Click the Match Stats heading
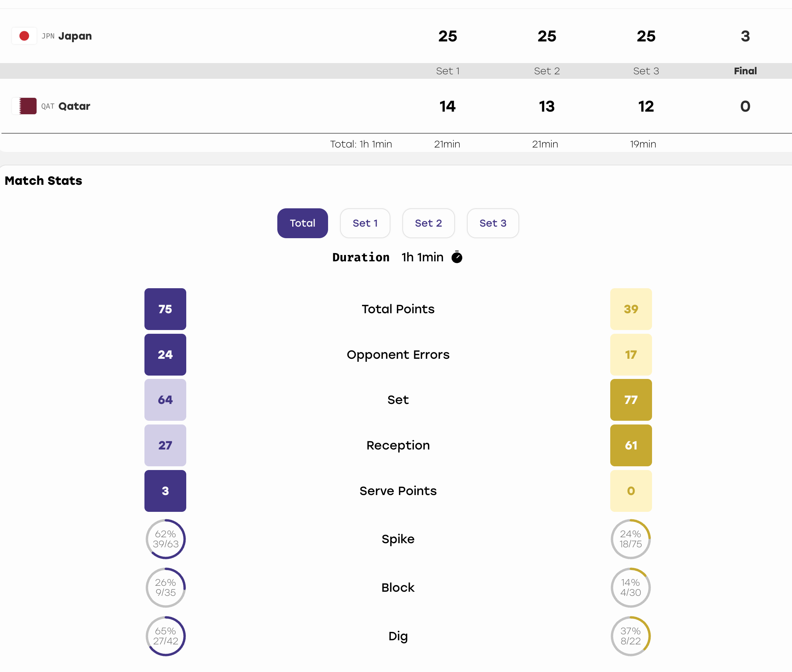The image size is (792, 672). [43, 181]
